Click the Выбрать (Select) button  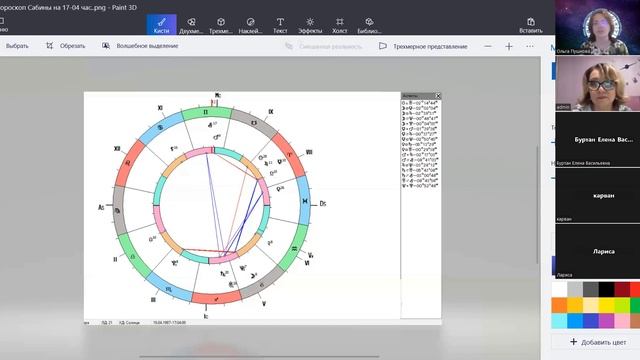17,46
